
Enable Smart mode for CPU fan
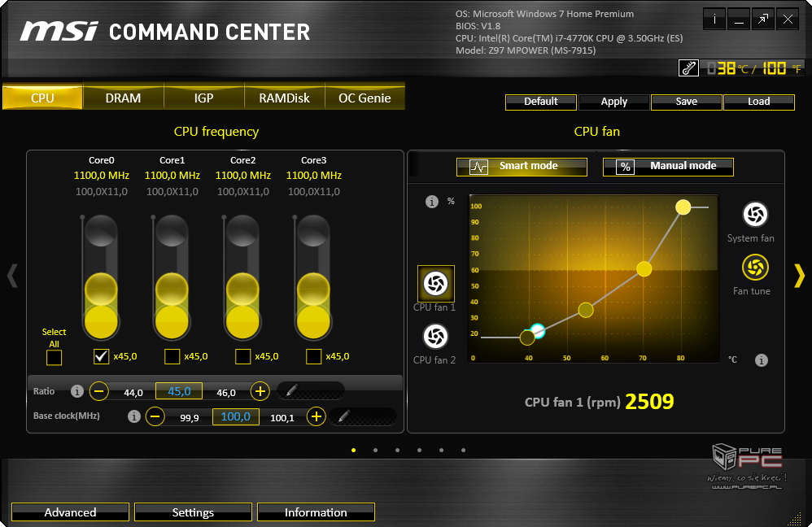click(522, 167)
